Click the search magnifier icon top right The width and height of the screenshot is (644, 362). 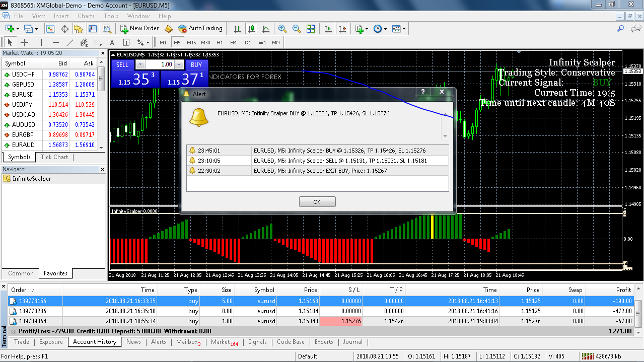point(621,29)
